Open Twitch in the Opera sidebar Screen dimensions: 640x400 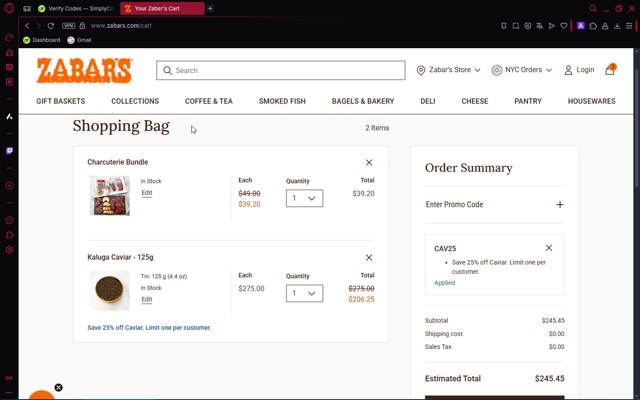(9, 151)
